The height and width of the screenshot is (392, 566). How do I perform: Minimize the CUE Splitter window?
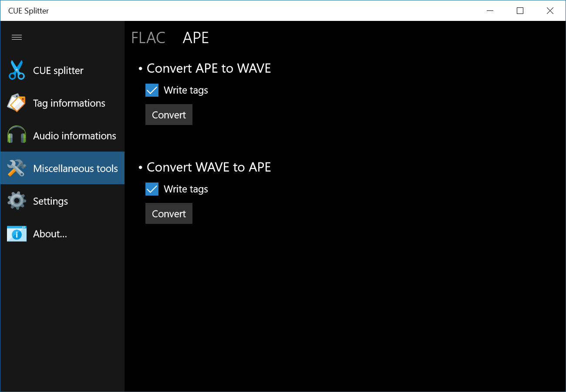click(490, 11)
